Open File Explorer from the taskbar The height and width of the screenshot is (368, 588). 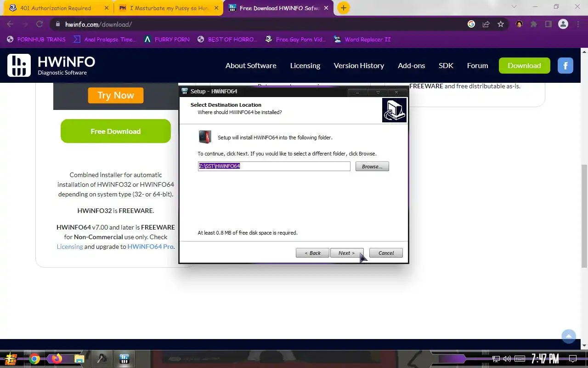(79, 359)
